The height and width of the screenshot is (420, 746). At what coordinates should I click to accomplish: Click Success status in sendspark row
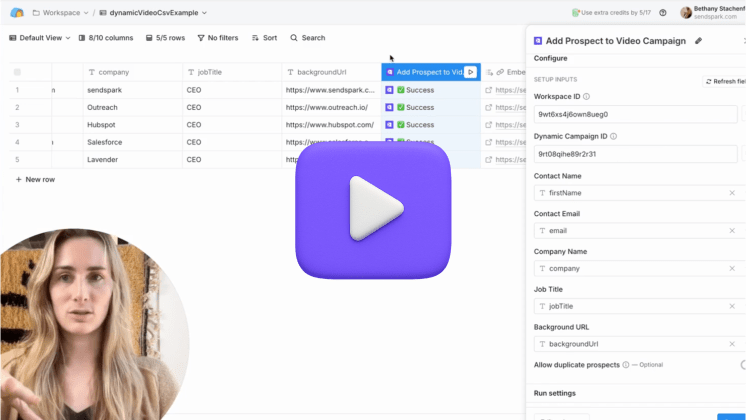415,90
